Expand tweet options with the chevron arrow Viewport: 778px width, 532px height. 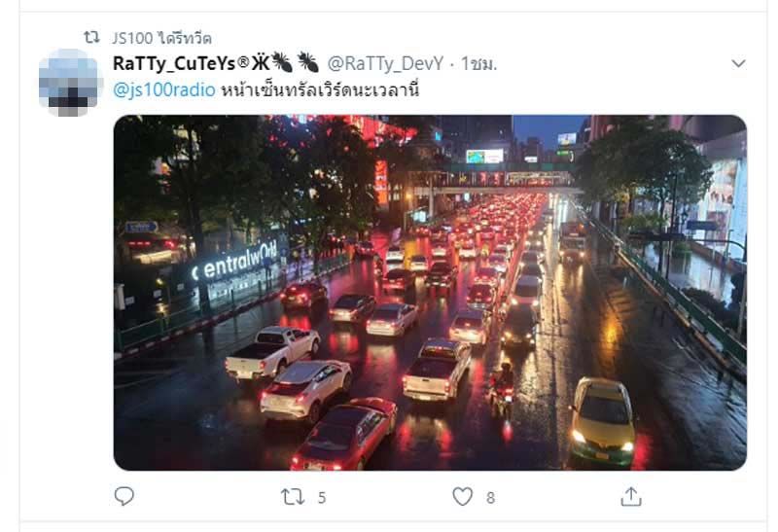tap(738, 63)
